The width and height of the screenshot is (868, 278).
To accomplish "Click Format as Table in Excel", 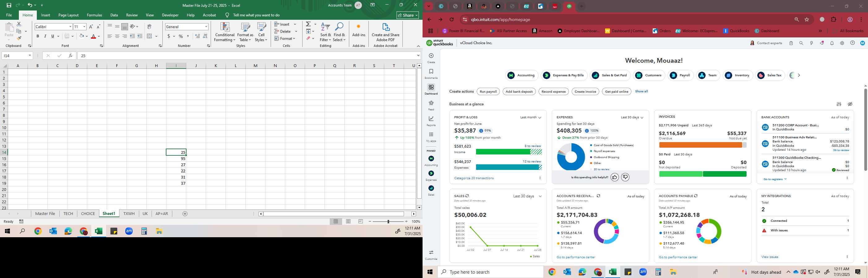I will click(245, 32).
